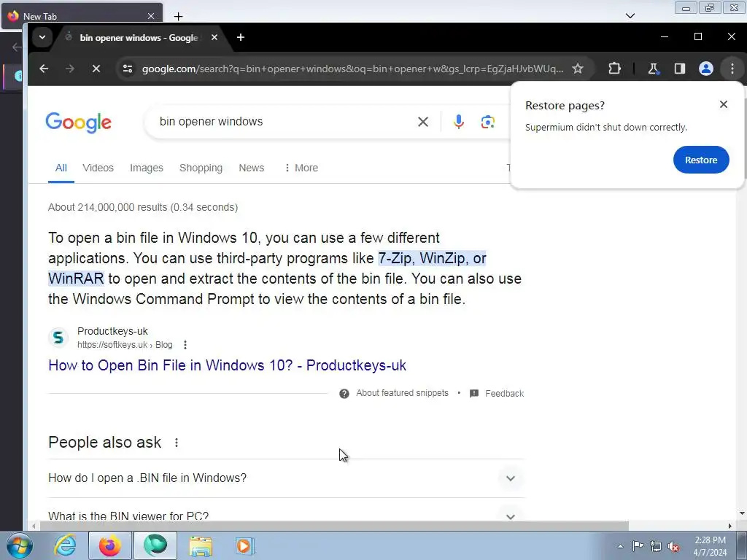Close the bin opener windows tab
This screenshot has width=747, height=560.
[214, 37]
